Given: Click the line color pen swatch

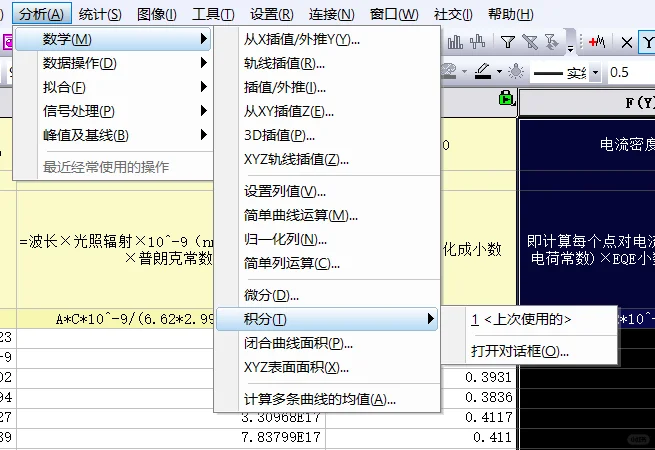Looking at the screenshot, I should pos(483,72).
